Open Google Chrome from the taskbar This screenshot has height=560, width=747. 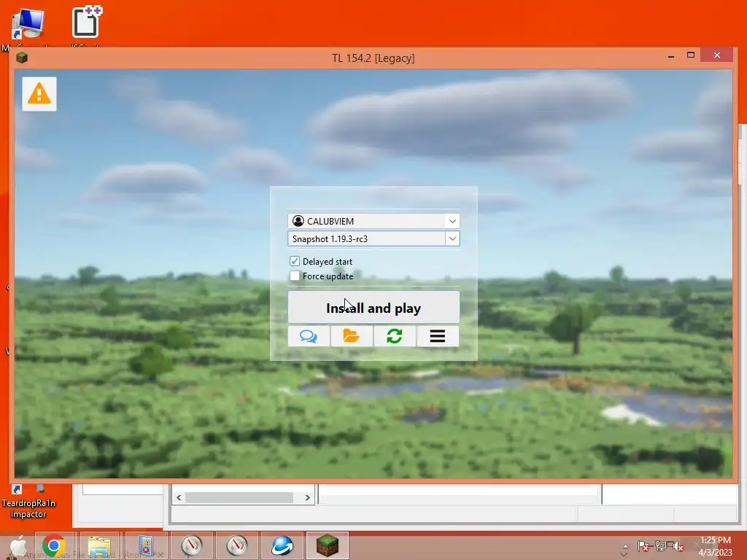click(54, 545)
